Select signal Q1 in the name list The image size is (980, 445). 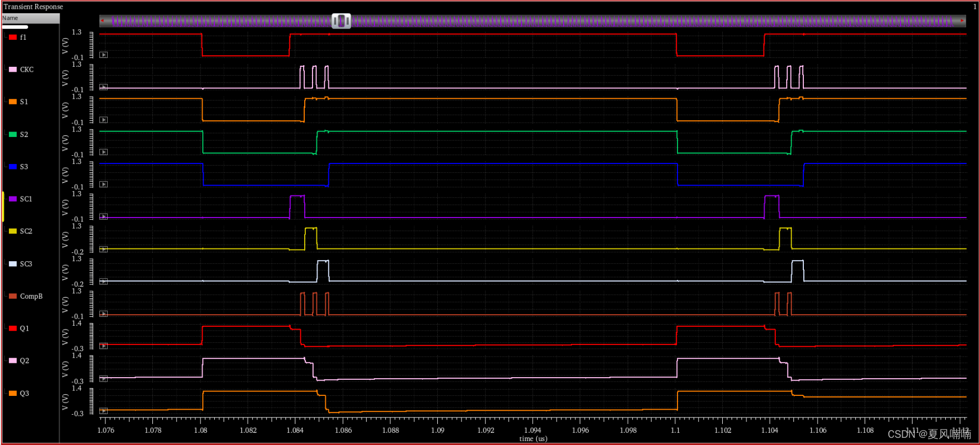coord(24,328)
